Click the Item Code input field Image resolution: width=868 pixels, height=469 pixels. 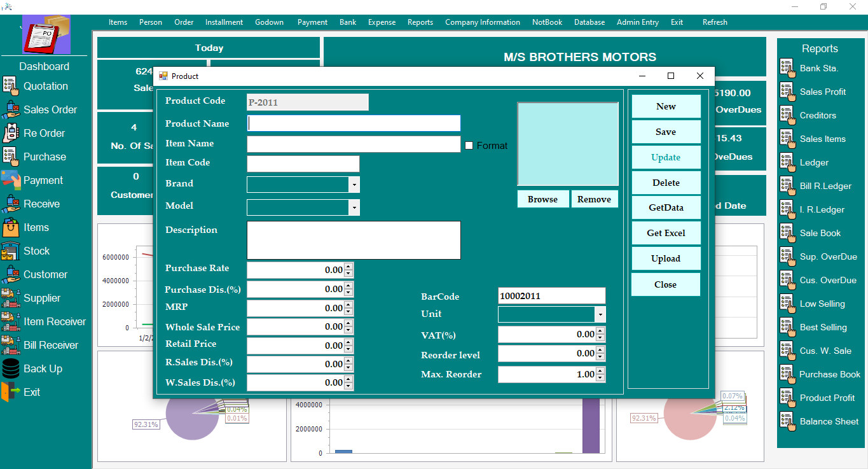click(303, 164)
